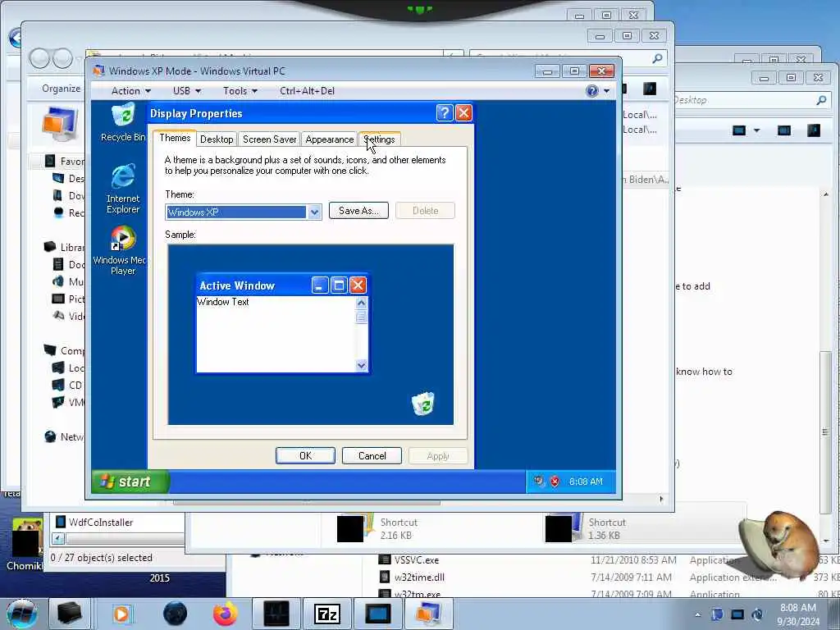Screen dimensions: 840x630
Task: Select Libraries in the Explorer navigation pane
Action: click(64, 247)
